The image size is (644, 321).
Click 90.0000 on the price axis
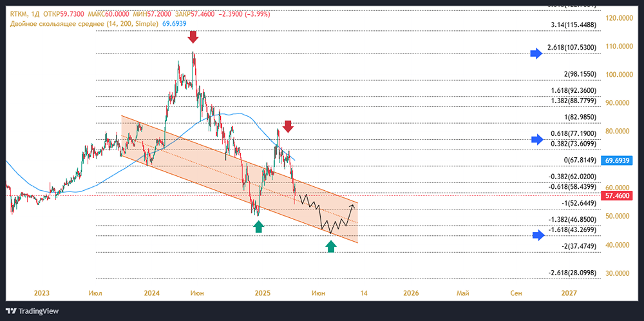point(618,102)
